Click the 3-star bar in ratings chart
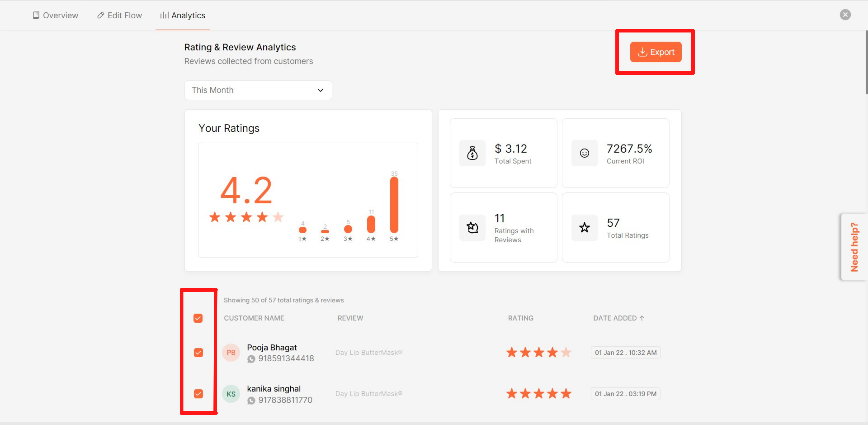The height and width of the screenshot is (425, 868). [348, 229]
